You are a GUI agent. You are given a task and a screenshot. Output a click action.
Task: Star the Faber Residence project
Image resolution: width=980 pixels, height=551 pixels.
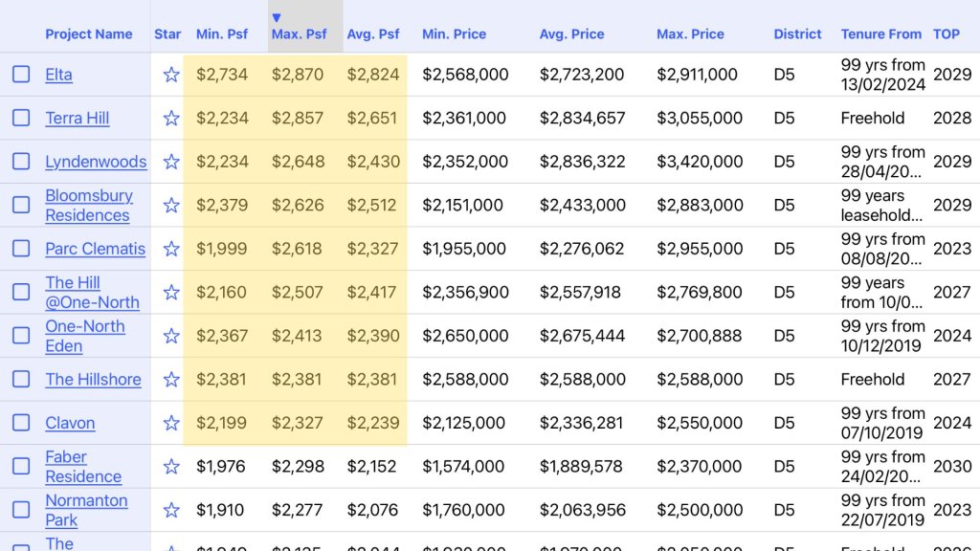coord(171,467)
